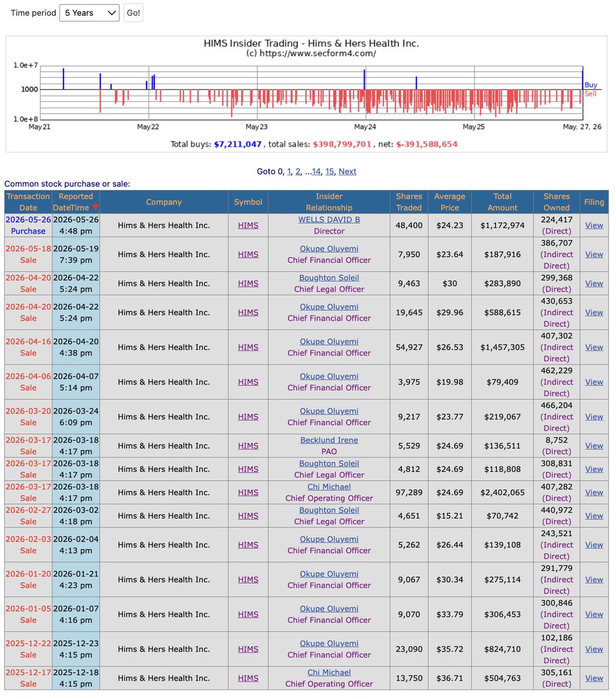This screenshot has width=616, height=699.
Task: Select the 23,090 shares traded cell
Action: (x=409, y=649)
